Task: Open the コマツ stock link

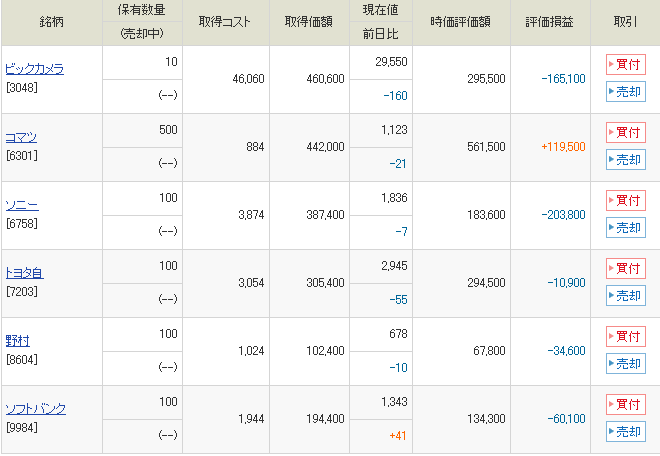Action: point(21,137)
